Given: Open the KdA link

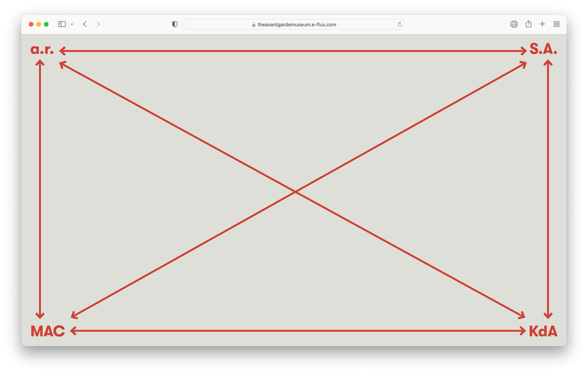Looking at the screenshot, I should click(543, 331).
